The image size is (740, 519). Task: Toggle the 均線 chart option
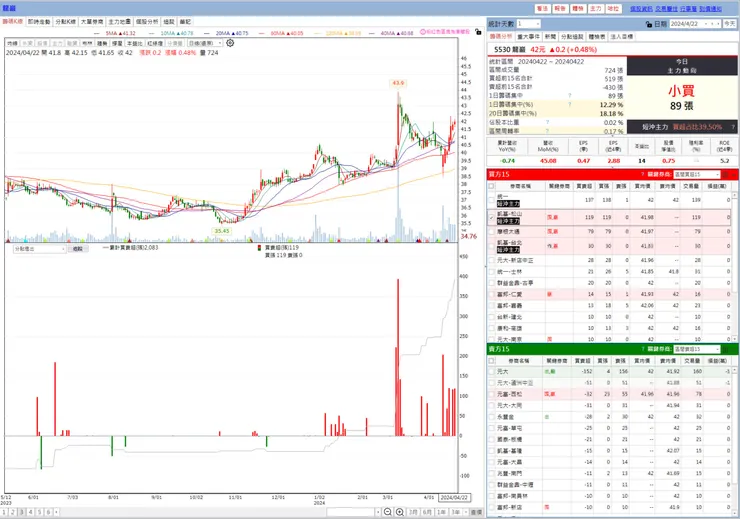12,43
